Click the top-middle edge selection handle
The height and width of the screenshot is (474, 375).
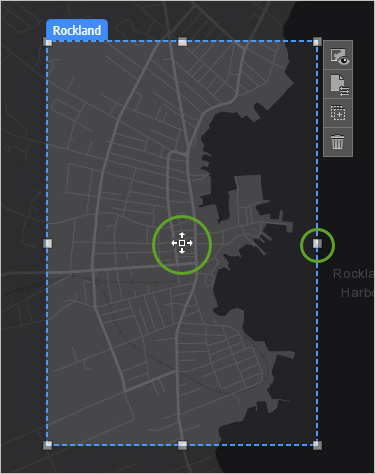click(x=182, y=42)
